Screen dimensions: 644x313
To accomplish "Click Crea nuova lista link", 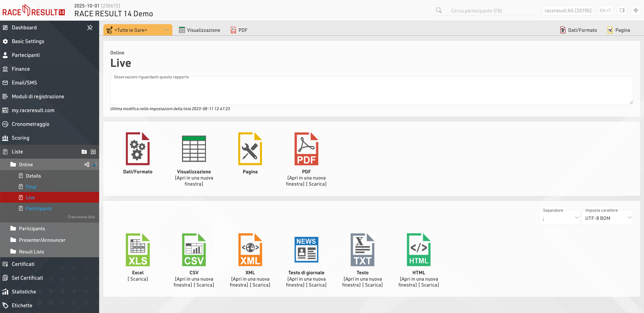I will (81, 217).
